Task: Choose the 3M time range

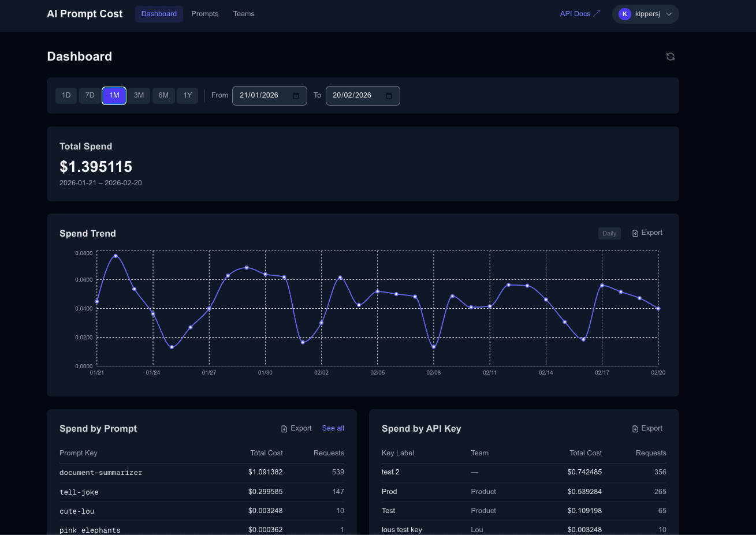Action: [139, 95]
